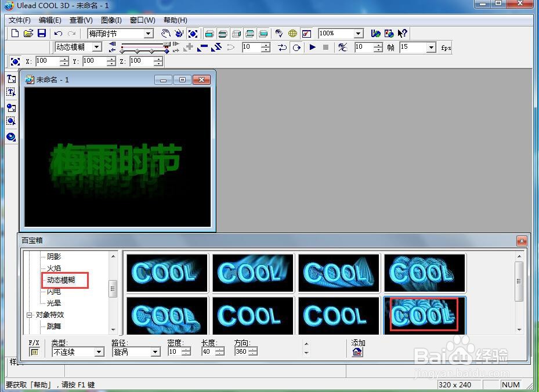The height and width of the screenshot is (392, 539).
Task: Open the object list dropdown showing 梅雨时节
Action: click(149, 34)
